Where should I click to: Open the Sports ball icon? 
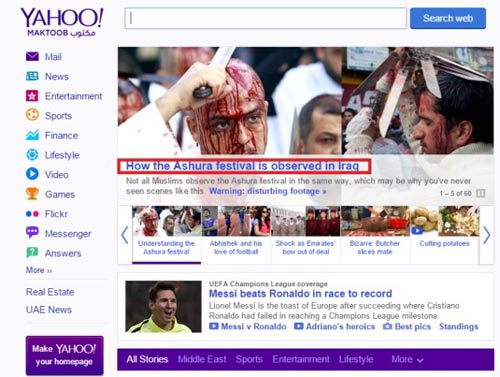(x=32, y=115)
